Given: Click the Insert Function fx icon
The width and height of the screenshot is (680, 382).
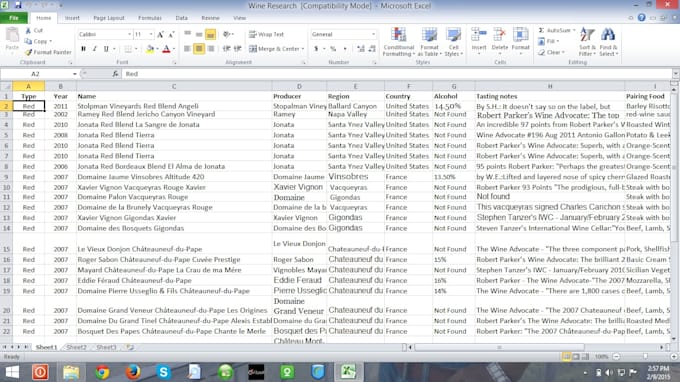Looking at the screenshot, I should (x=115, y=74).
